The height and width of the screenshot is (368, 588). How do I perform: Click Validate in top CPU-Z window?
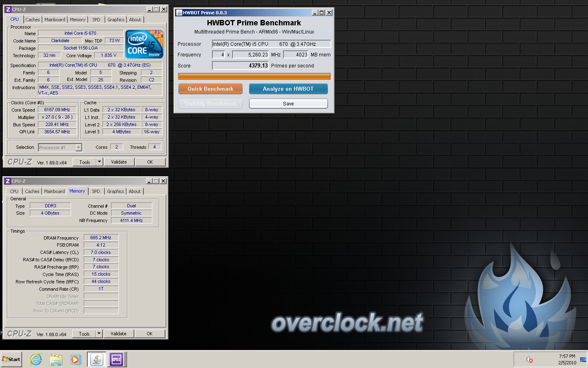pos(119,162)
